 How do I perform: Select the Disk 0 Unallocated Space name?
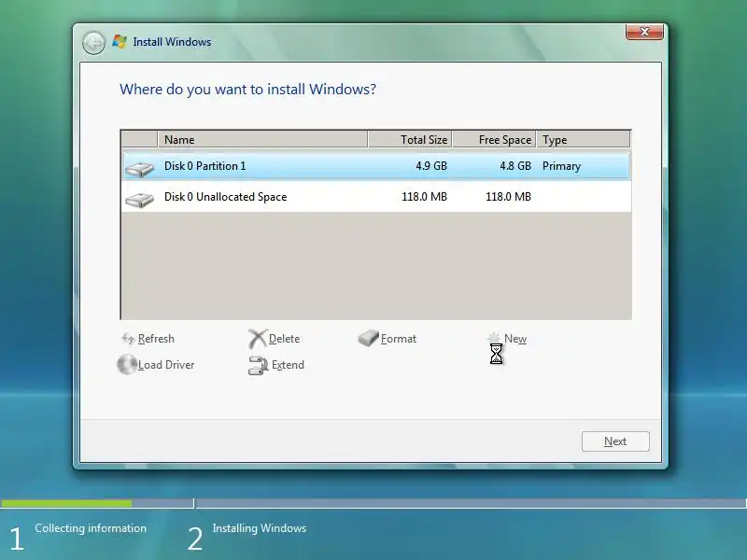225,197
